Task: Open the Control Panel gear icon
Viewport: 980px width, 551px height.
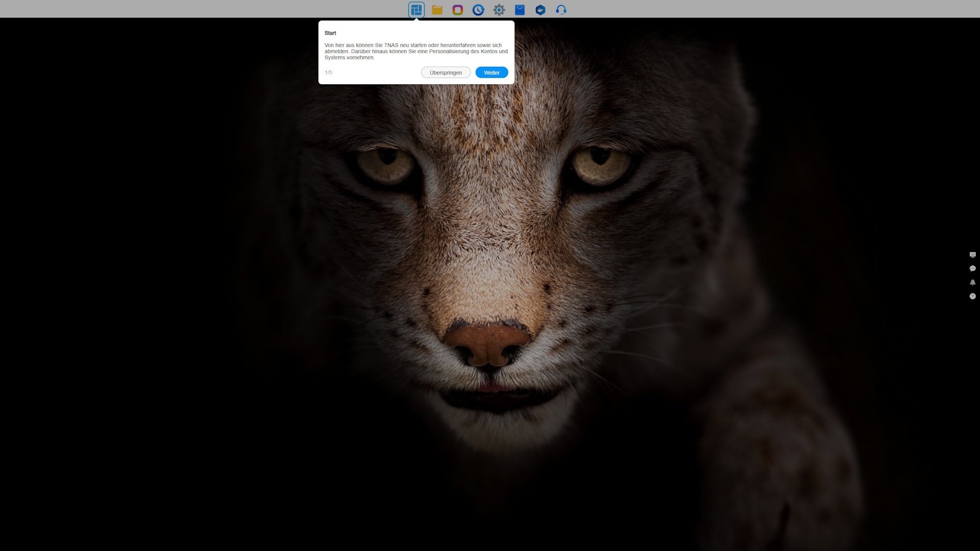Action: (499, 10)
